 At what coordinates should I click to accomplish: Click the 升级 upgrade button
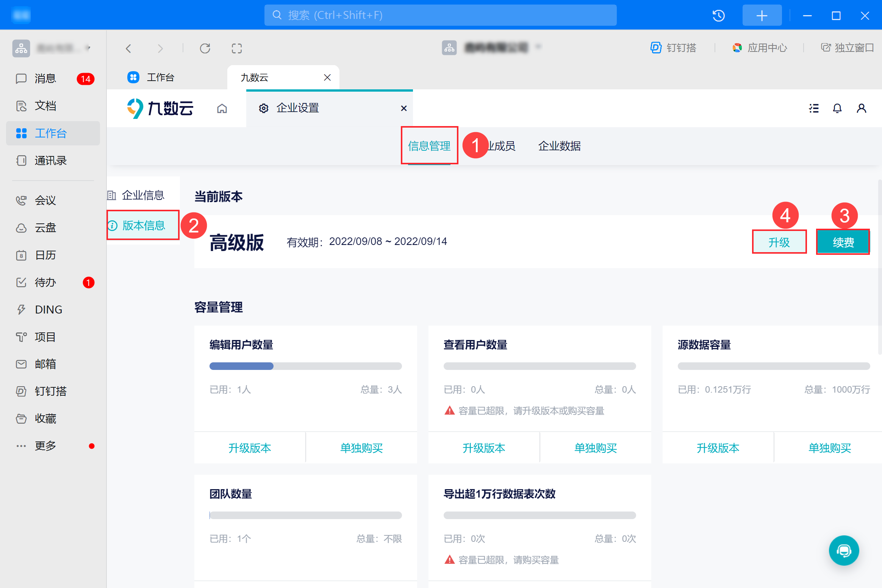pos(779,242)
